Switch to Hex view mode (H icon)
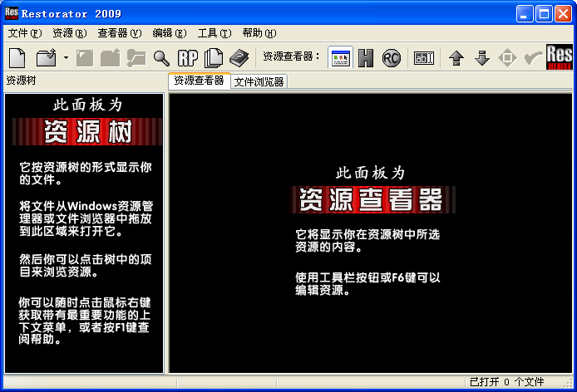 [366, 58]
